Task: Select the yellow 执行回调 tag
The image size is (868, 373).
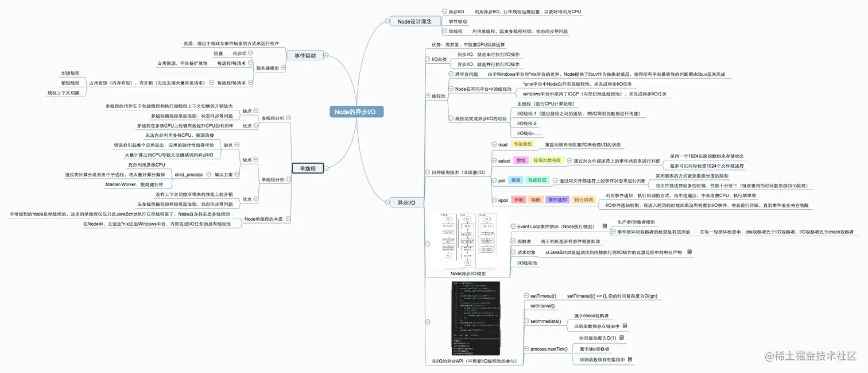Action: 583,200
